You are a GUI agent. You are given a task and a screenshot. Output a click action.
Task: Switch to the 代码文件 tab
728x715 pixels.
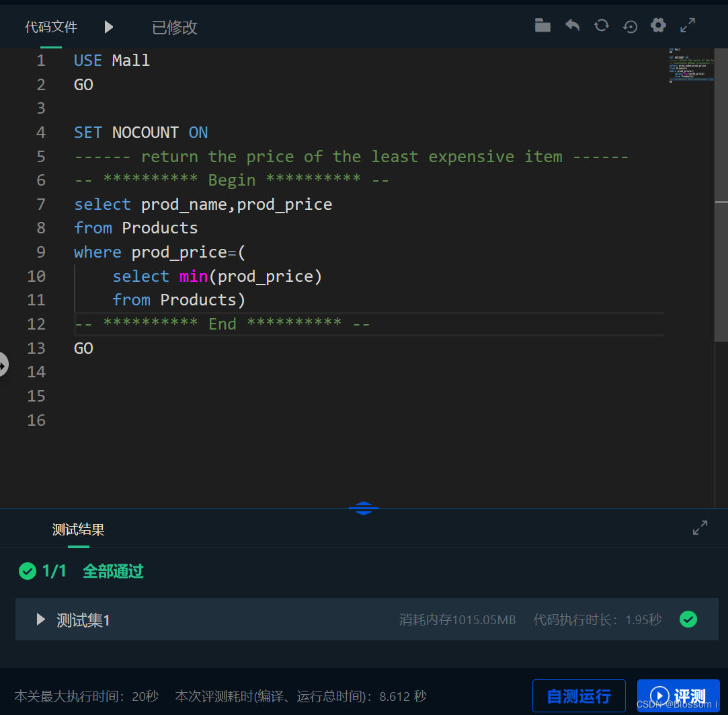point(50,27)
